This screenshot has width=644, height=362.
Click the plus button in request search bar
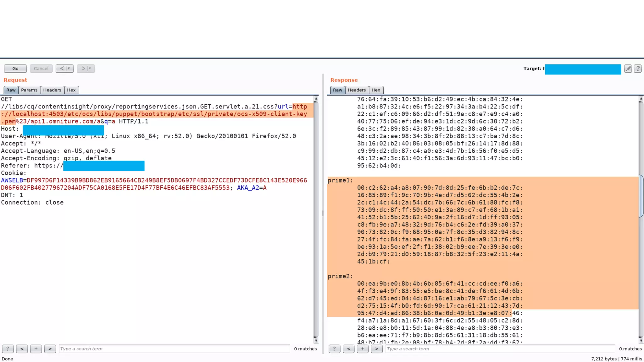coord(36,349)
